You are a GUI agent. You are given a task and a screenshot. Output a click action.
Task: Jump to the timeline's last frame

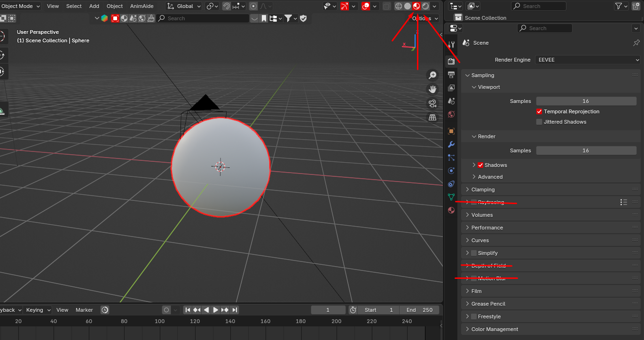pos(235,310)
